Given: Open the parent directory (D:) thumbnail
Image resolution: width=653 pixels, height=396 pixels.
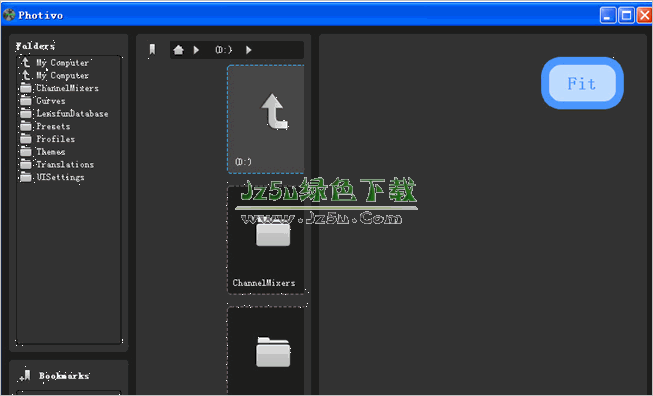Looking at the screenshot, I should pos(266,119).
